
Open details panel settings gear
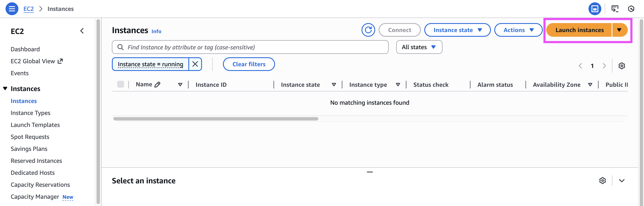pyautogui.click(x=603, y=181)
